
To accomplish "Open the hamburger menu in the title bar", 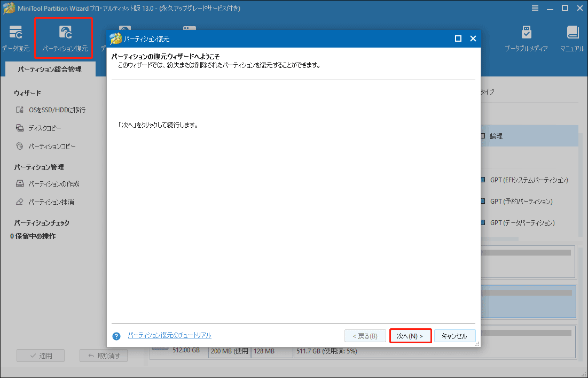I will click(x=535, y=8).
